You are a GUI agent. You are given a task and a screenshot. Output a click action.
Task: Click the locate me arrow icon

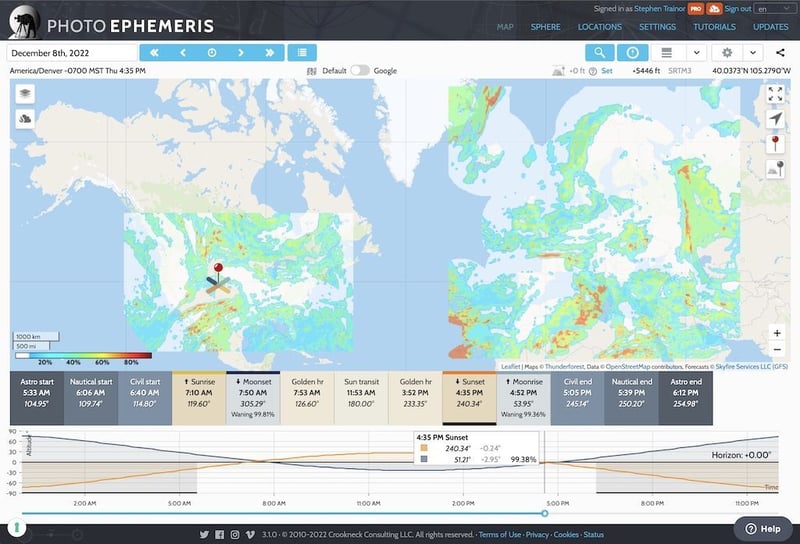tap(776, 119)
